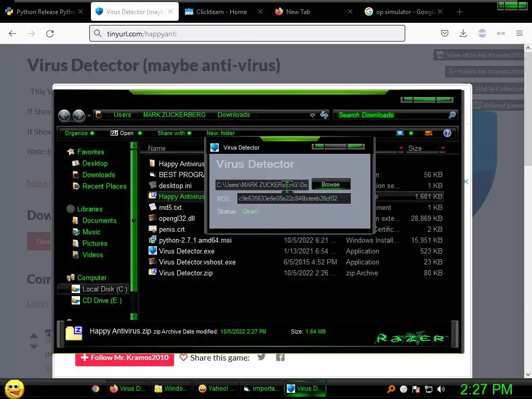
Task: Click the magnifier in Search Downloads box
Action: (452, 115)
